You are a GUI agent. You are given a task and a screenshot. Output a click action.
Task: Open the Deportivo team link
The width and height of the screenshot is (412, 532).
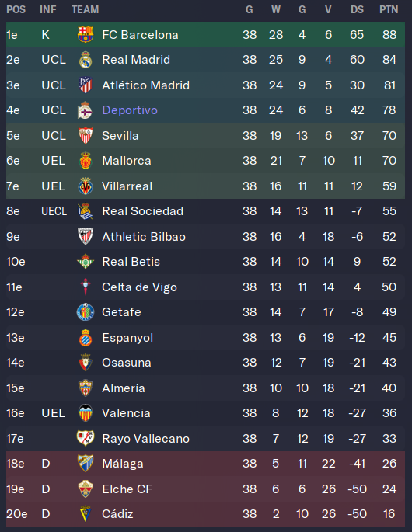click(130, 110)
